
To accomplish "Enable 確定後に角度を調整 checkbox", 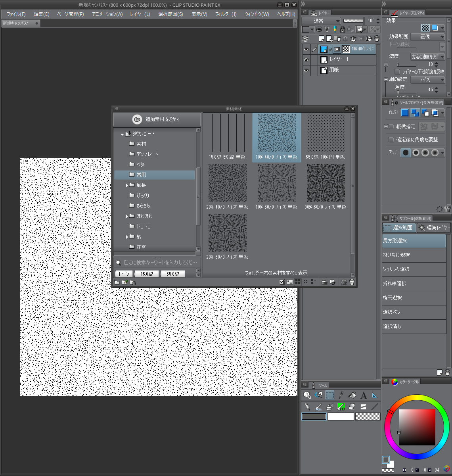I will tap(391, 140).
